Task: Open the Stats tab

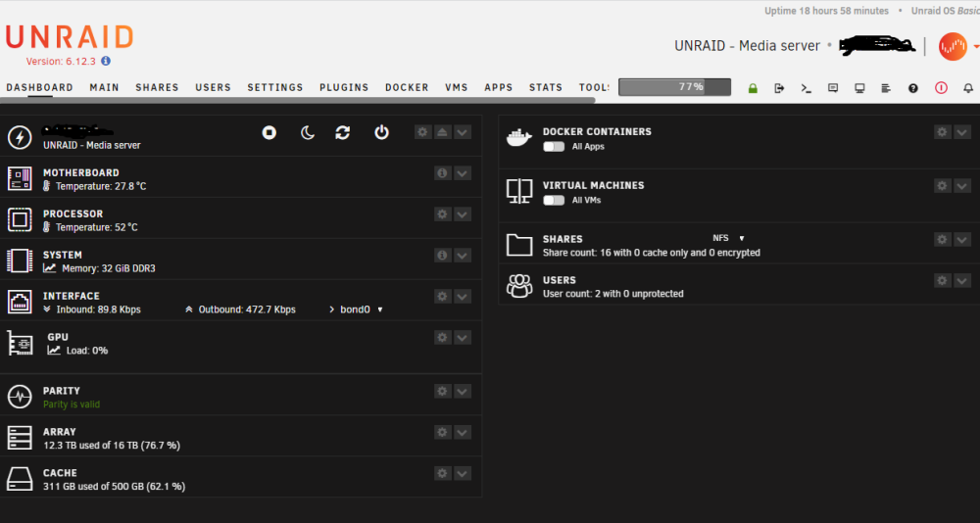Action: (546, 87)
